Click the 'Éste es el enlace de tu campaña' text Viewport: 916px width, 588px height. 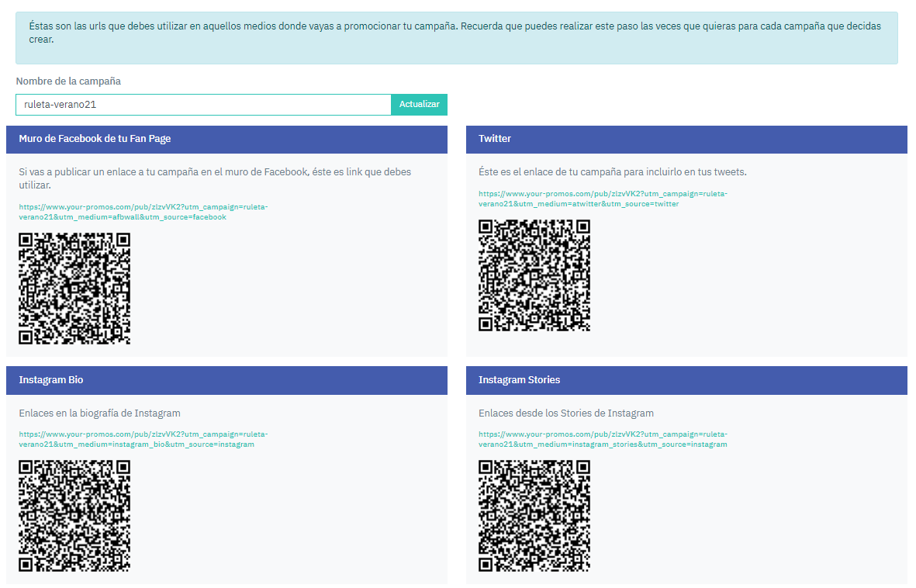pos(612,172)
